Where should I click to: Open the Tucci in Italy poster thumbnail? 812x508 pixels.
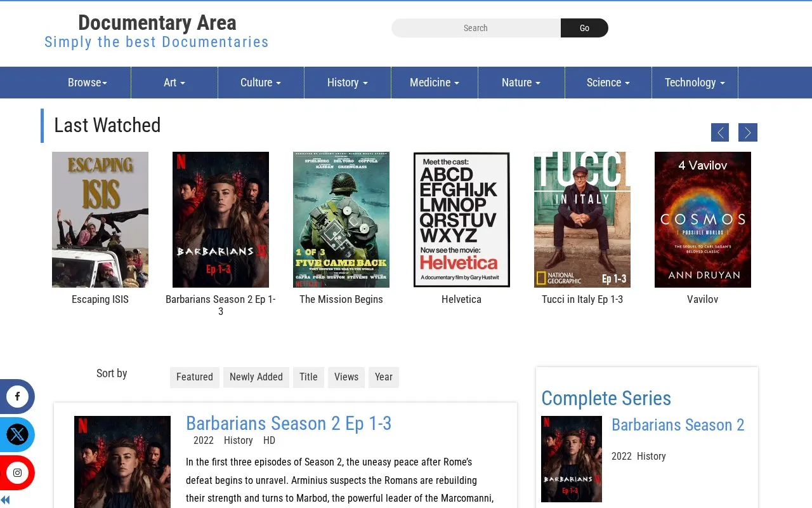pyautogui.click(x=582, y=220)
